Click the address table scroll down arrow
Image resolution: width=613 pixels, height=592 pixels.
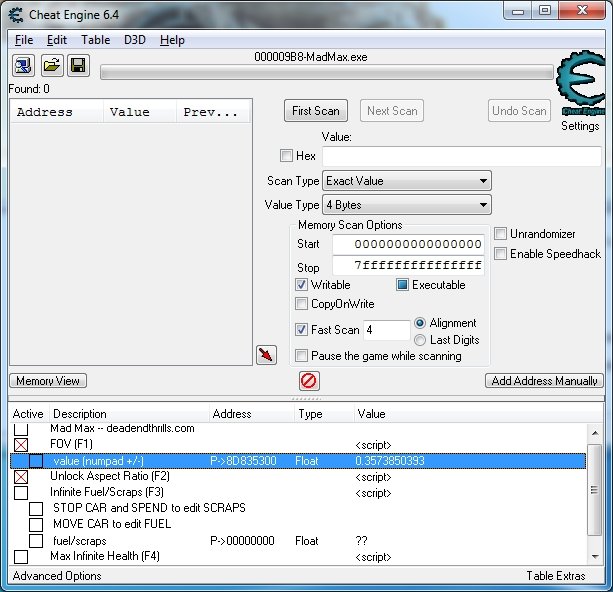(594, 556)
